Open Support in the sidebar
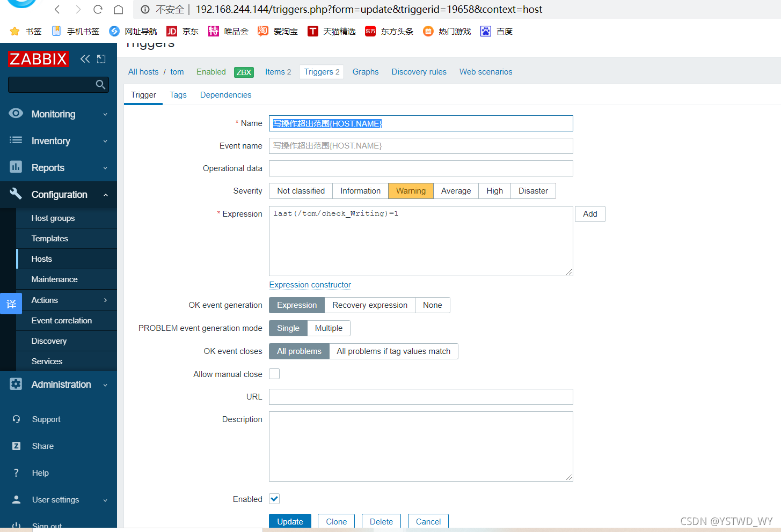The image size is (781, 532). point(46,419)
